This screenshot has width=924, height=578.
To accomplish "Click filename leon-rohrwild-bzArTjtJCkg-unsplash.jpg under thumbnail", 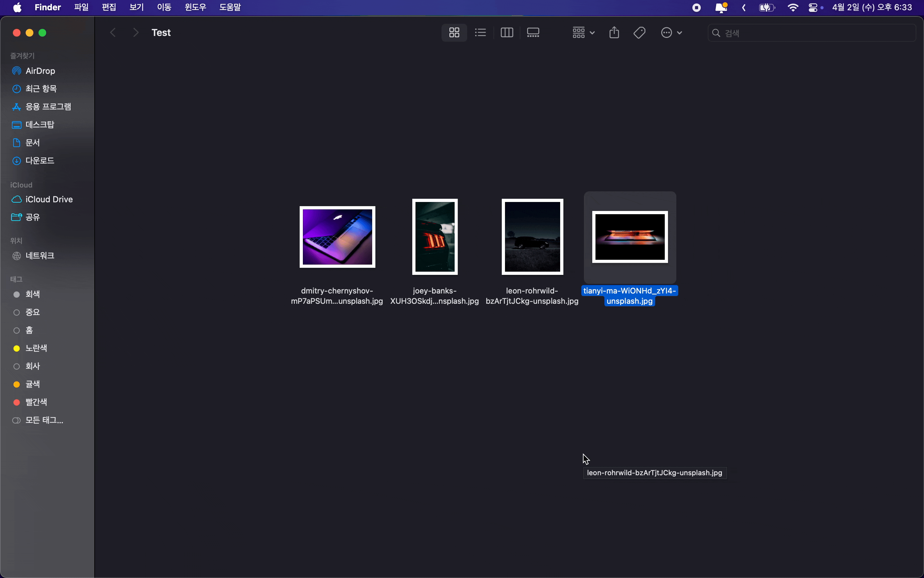I will click(532, 296).
